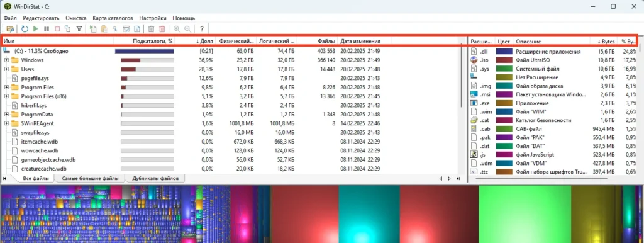
Task: Open the funnel filter icon
Action: coord(79,29)
